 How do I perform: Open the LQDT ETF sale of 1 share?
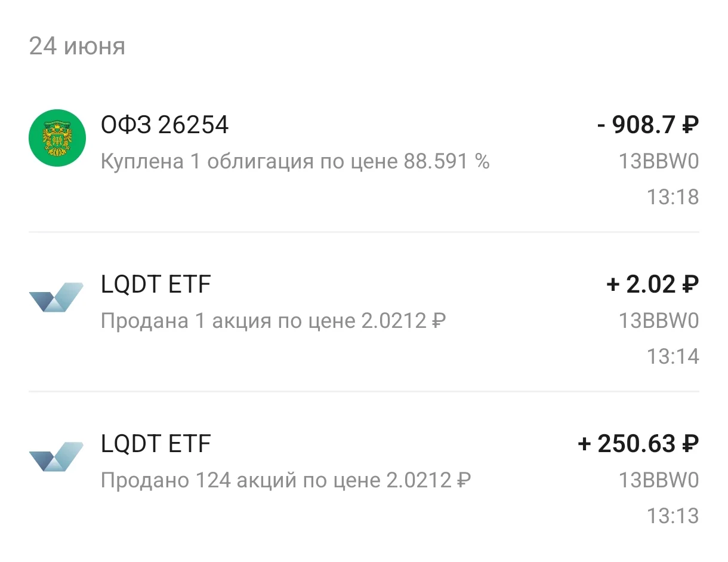coord(364,312)
